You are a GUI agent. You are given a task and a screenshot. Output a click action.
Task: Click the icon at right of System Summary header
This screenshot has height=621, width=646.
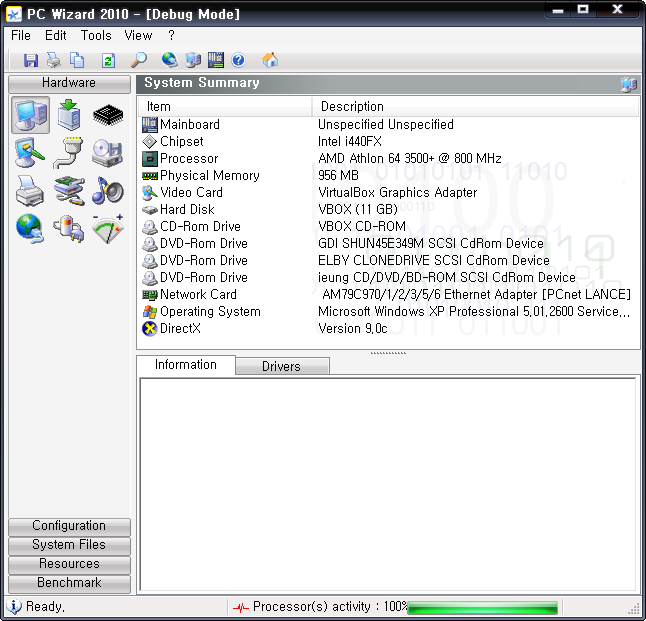(629, 84)
